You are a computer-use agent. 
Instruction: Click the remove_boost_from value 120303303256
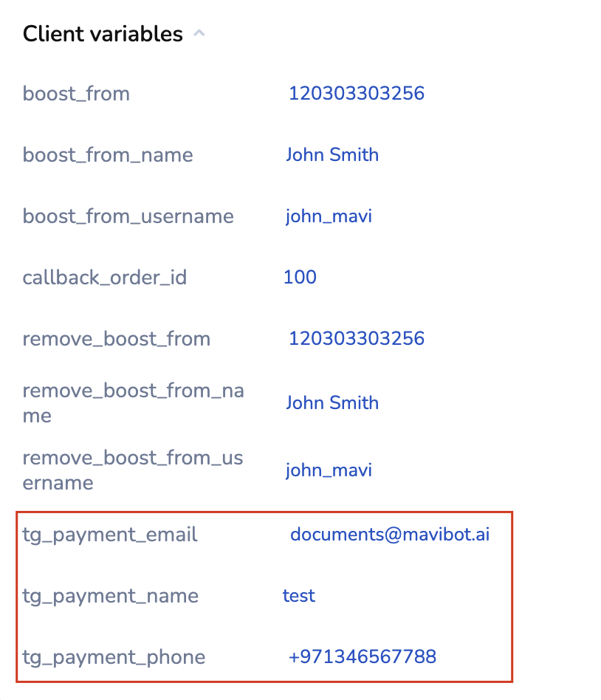click(x=356, y=339)
